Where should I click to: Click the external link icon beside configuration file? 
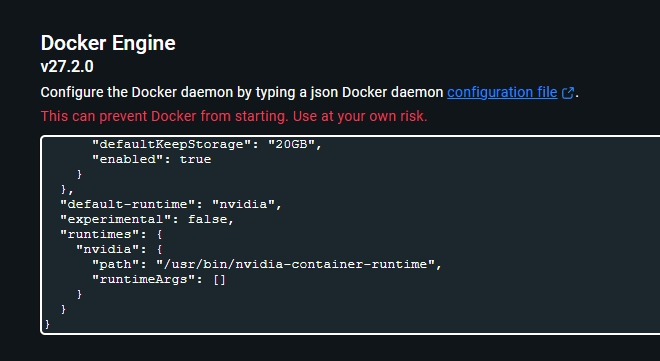click(x=568, y=93)
